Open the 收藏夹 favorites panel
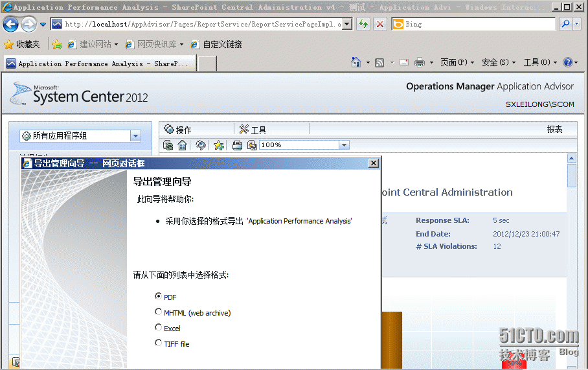 pyautogui.click(x=22, y=44)
